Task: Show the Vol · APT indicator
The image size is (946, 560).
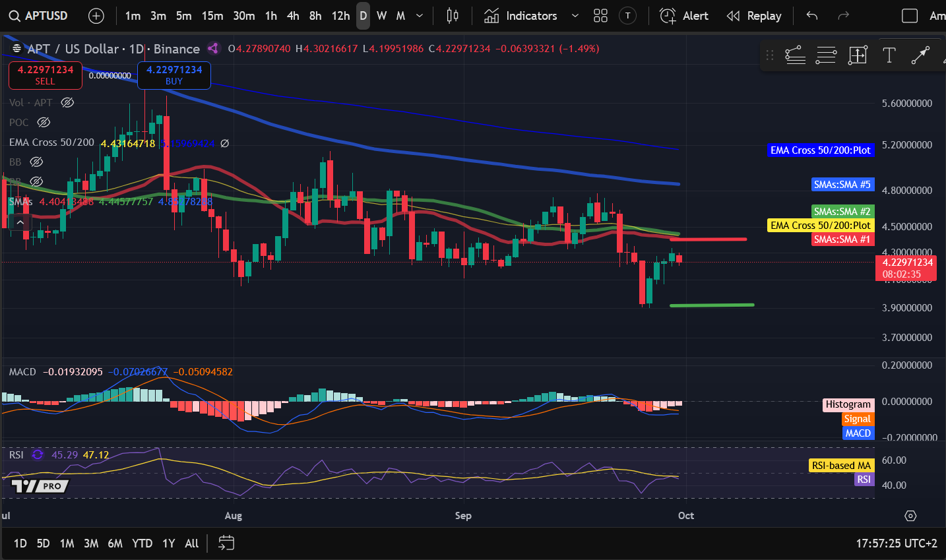Action: [x=67, y=102]
